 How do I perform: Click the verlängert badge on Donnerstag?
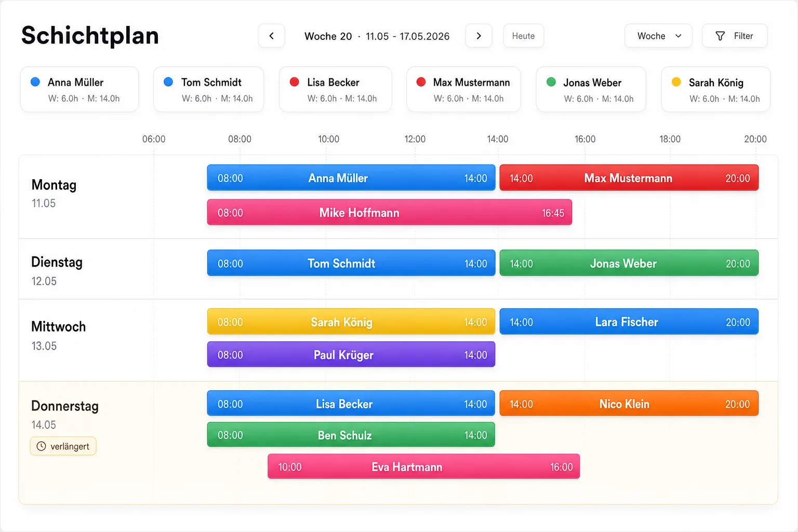63,446
